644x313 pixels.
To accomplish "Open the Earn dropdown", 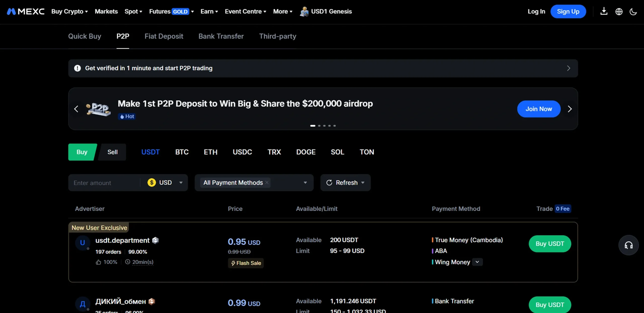I will (x=209, y=12).
